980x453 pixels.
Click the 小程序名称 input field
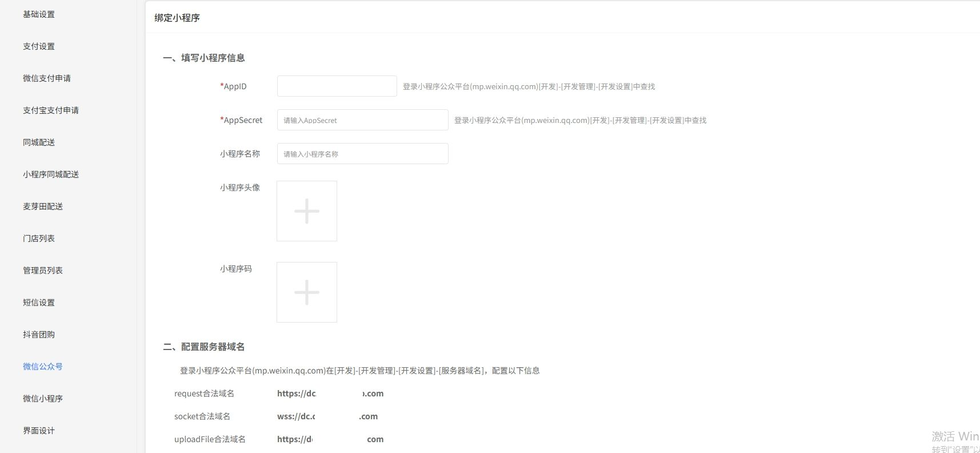(362, 154)
